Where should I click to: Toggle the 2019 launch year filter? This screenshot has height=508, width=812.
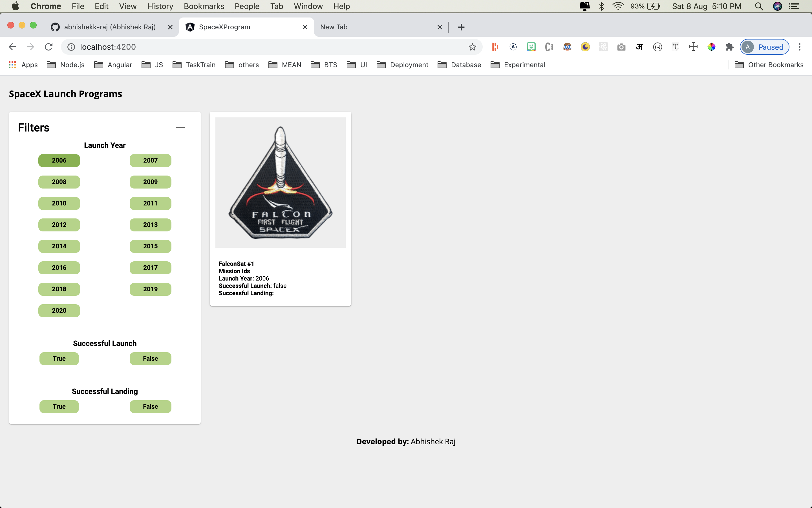pyautogui.click(x=150, y=289)
